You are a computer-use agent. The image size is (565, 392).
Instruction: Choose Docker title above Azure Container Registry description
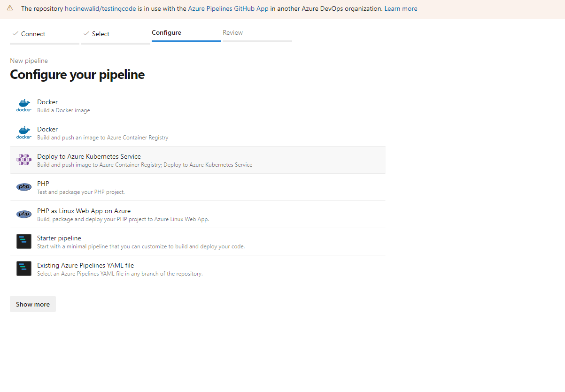point(47,129)
